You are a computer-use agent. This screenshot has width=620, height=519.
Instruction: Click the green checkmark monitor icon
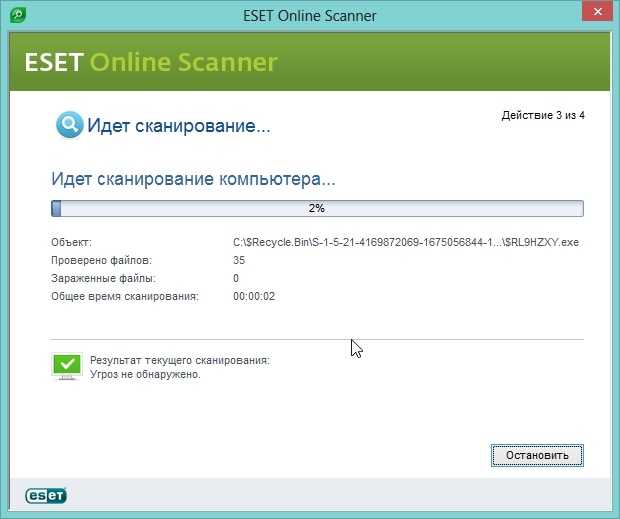[x=67, y=366]
